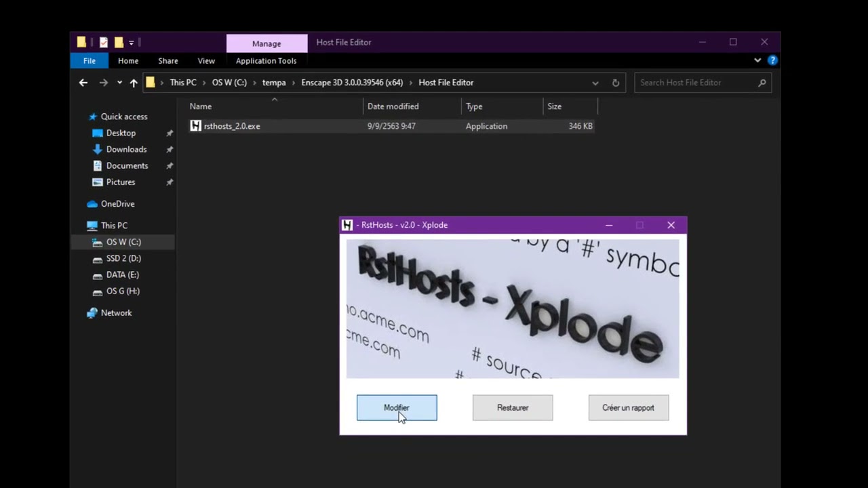Click the pin icon beside Desktop

coord(170,134)
